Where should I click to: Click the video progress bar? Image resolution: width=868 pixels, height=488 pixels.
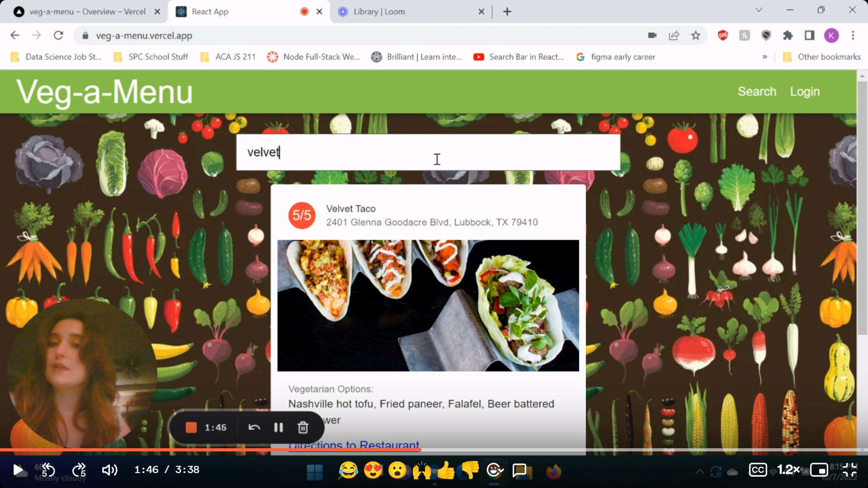click(x=542, y=450)
